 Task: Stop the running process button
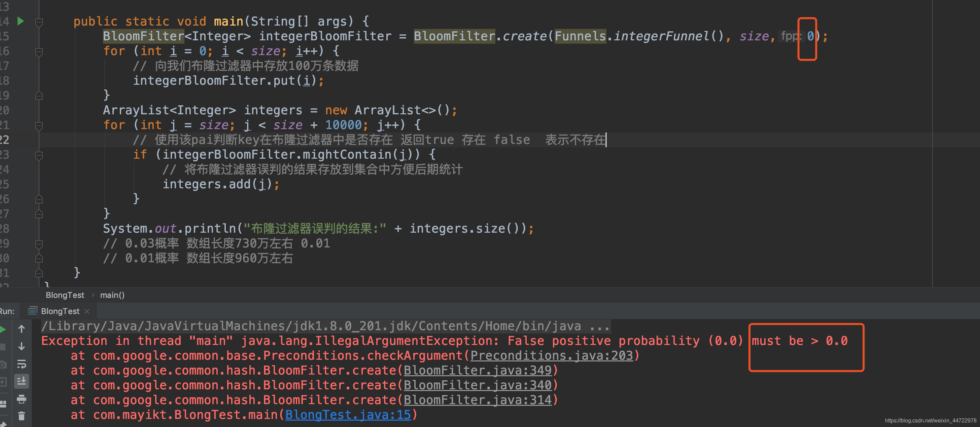(3, 347)
